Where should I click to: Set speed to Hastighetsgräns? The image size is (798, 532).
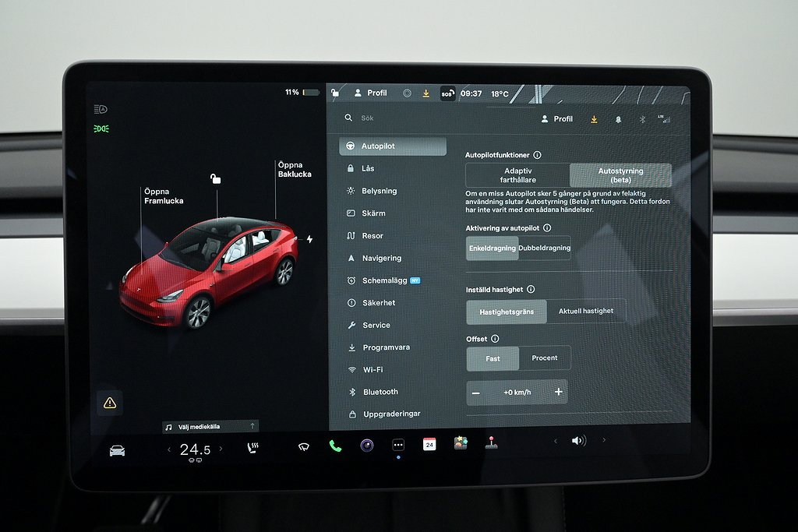(507, 312)
